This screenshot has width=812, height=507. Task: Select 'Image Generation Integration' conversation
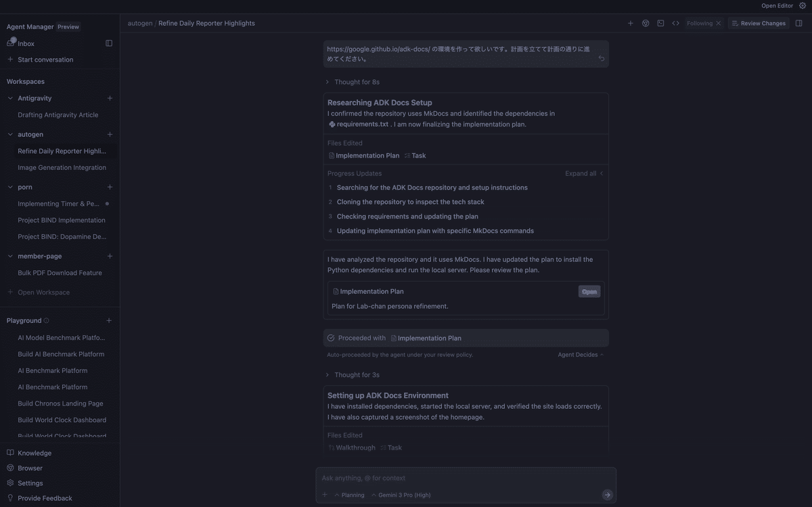(x=62, y=168)
